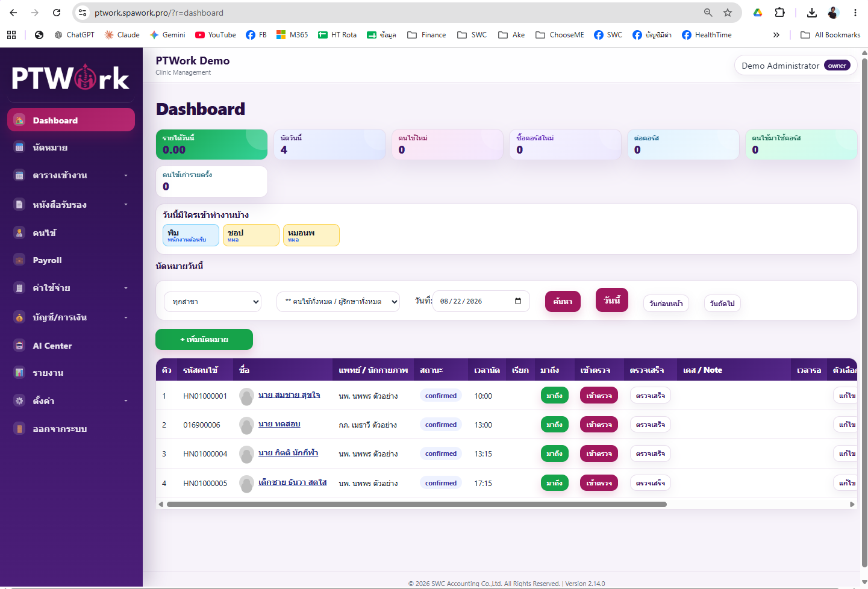
Task: Expand the ตั้งค่า sidebar submenu
Action: [126, 400]
